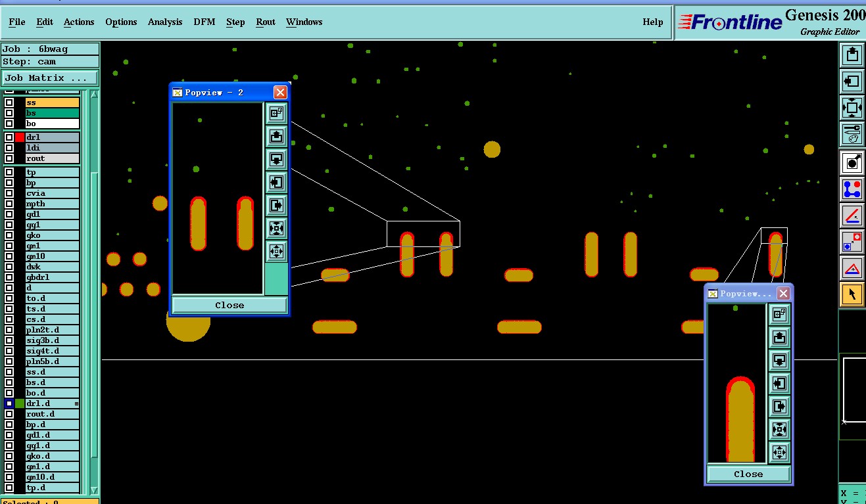Click the green color swatch beside drl.d
Screen dimensions: 866x504
tap(20, 403)
